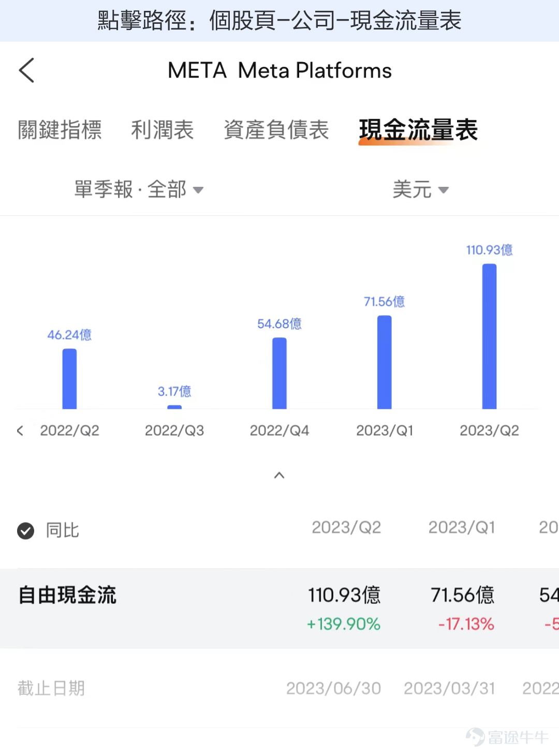Screen dimensions: 559x756
Task: Open the 美元 currency dropdown
Action: [420, 189]
